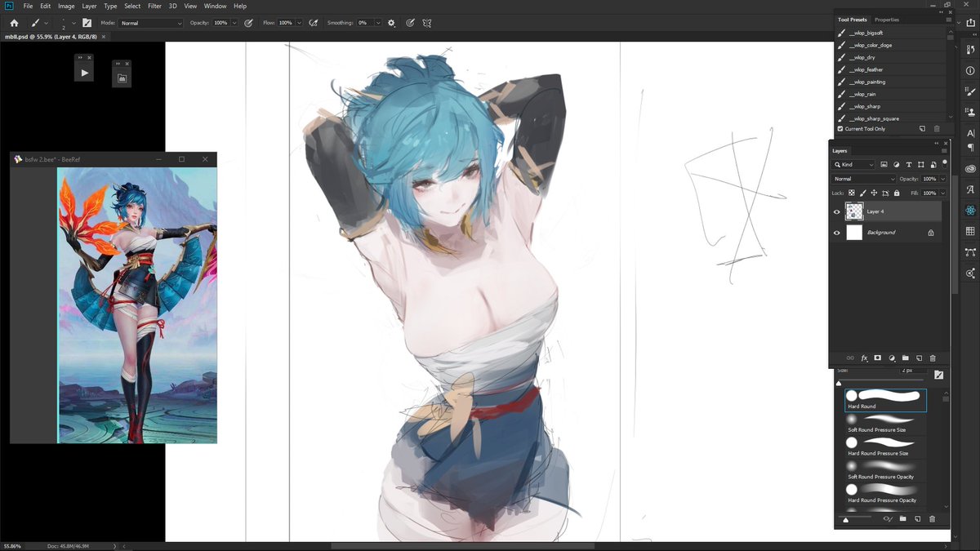Filter layers by adjustment layers icon
The width and height of the screenshot is (980, 551).
pos(896,165)
